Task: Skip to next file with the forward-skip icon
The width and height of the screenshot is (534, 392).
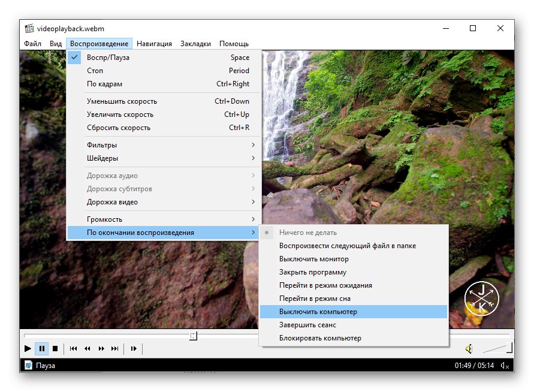Action: (x=115, y=348)
